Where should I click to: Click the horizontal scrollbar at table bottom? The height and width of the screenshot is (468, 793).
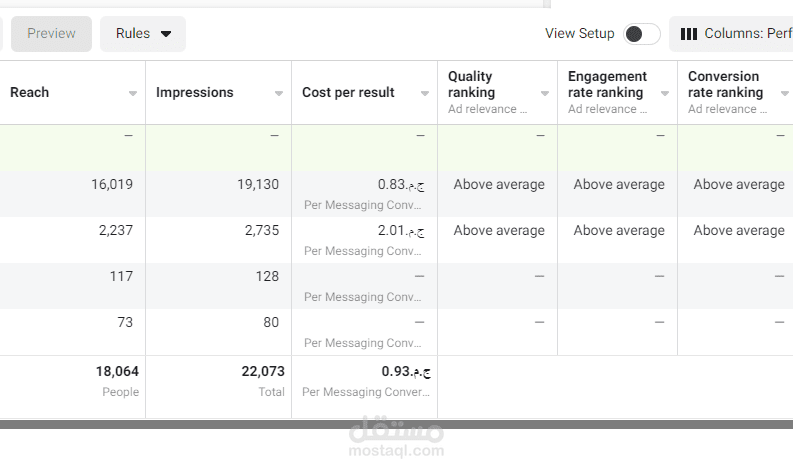(396, 424)
